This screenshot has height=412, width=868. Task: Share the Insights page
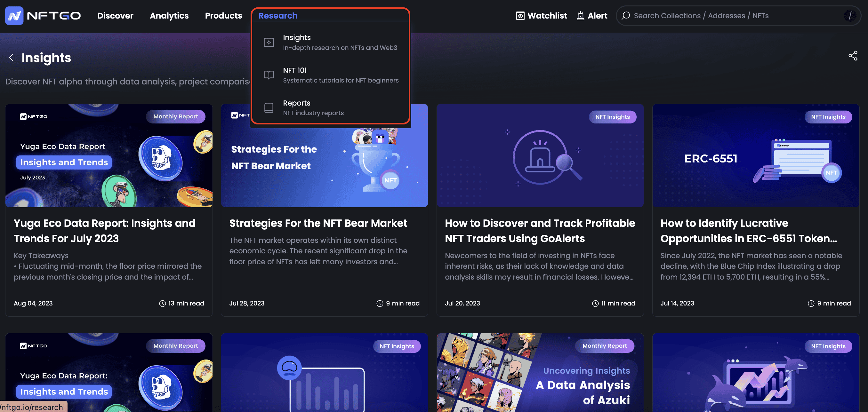tap(853, 56)
